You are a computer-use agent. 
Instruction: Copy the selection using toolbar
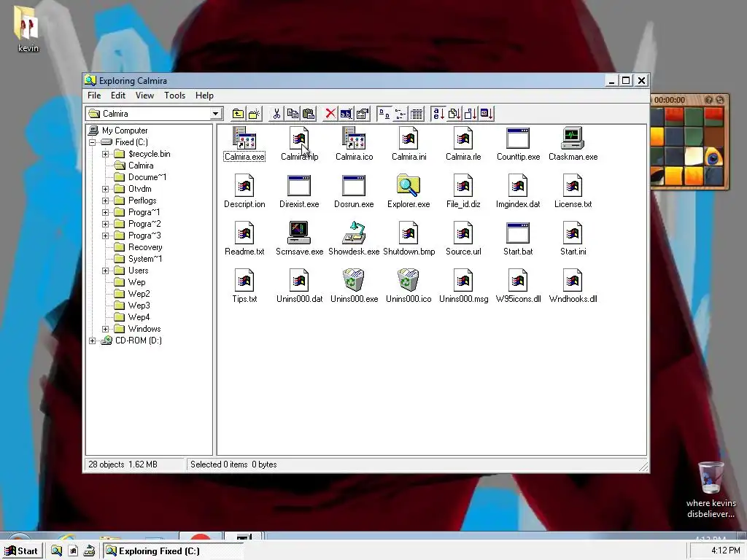pos(293,114)
